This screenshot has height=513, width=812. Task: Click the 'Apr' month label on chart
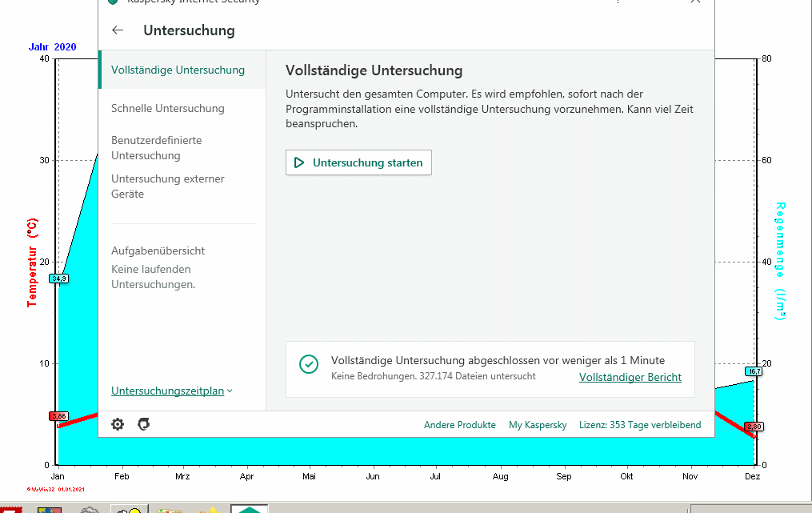coord(246,476)
